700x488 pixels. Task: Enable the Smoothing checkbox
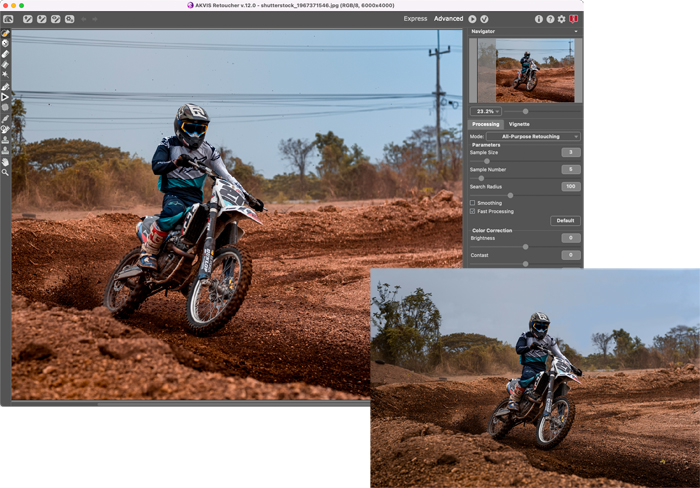(x=473, y=203)
